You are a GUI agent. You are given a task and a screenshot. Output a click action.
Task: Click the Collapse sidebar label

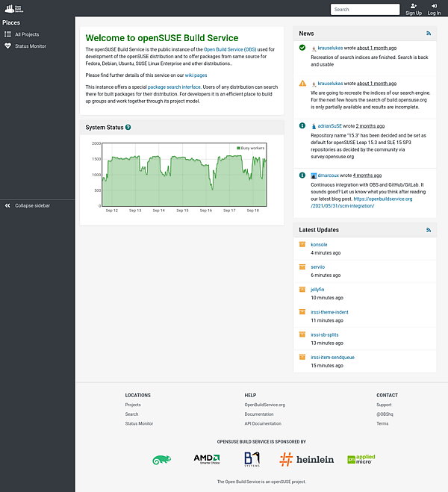[33, 205]
